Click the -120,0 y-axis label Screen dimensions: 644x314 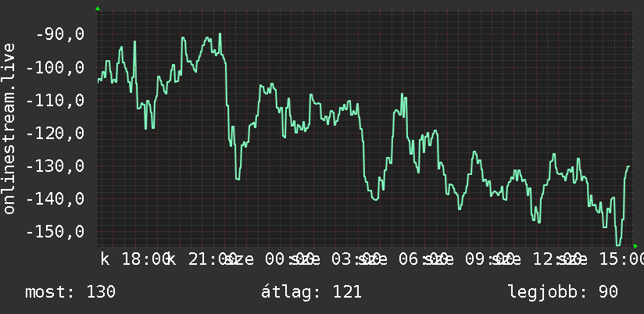(x=55, y=133)
